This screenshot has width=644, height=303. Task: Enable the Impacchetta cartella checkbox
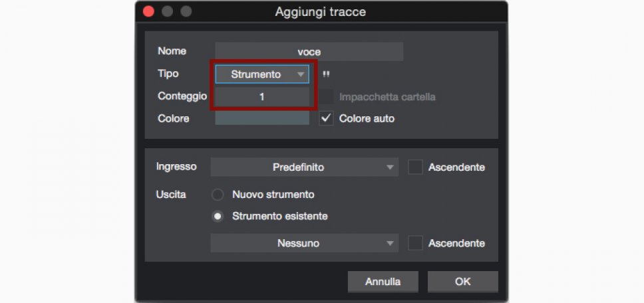(x=326, y=96)
